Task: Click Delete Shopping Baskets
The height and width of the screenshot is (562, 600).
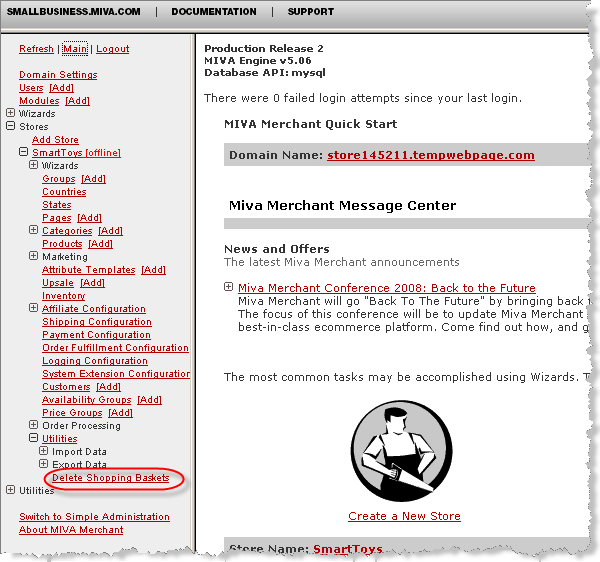Action: (x=111, y=478)
